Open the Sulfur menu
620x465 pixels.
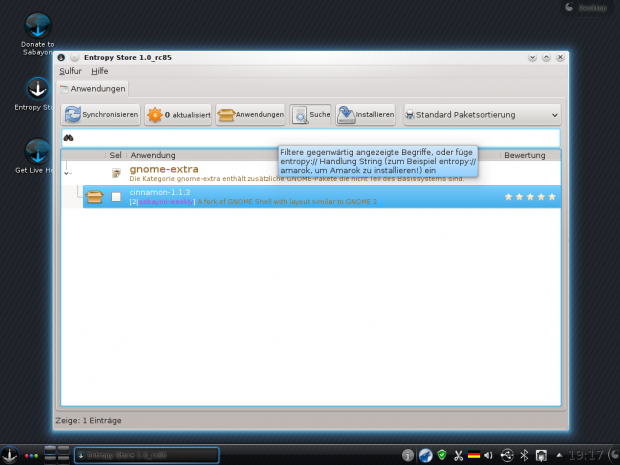[70, 71]
